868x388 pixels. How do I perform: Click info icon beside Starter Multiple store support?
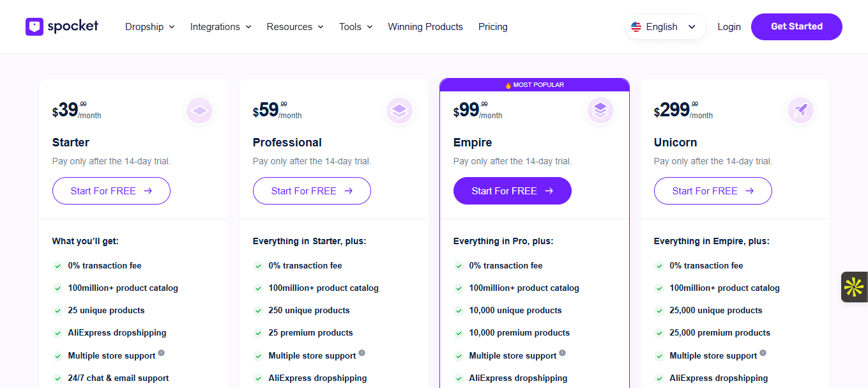(x=162, y=353)
